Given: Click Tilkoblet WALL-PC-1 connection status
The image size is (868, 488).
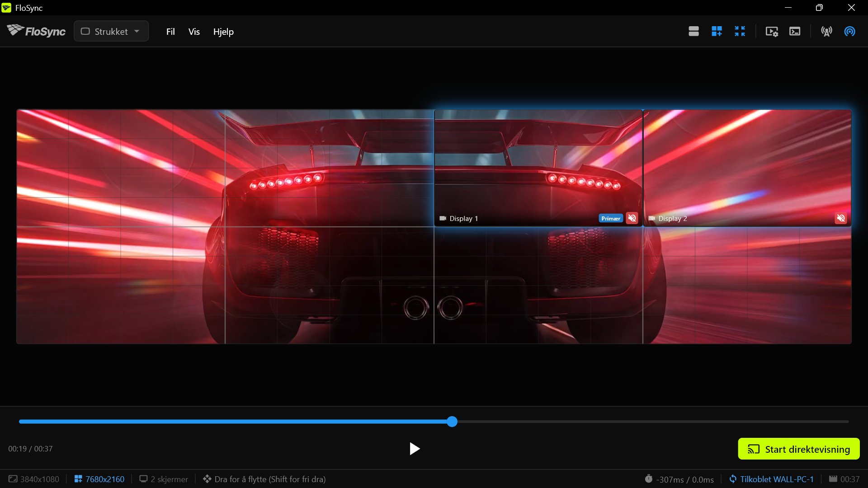Looking at the screenshot, I should 771,479.
